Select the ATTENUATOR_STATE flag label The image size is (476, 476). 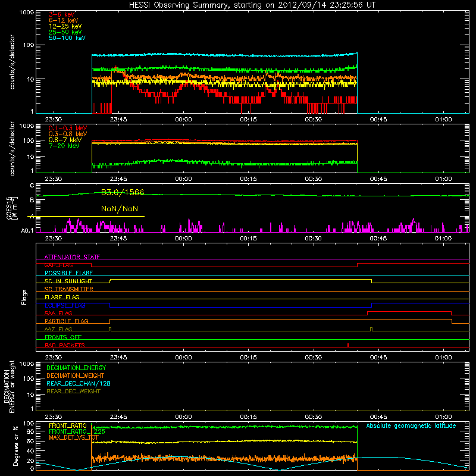pos(72,257)
